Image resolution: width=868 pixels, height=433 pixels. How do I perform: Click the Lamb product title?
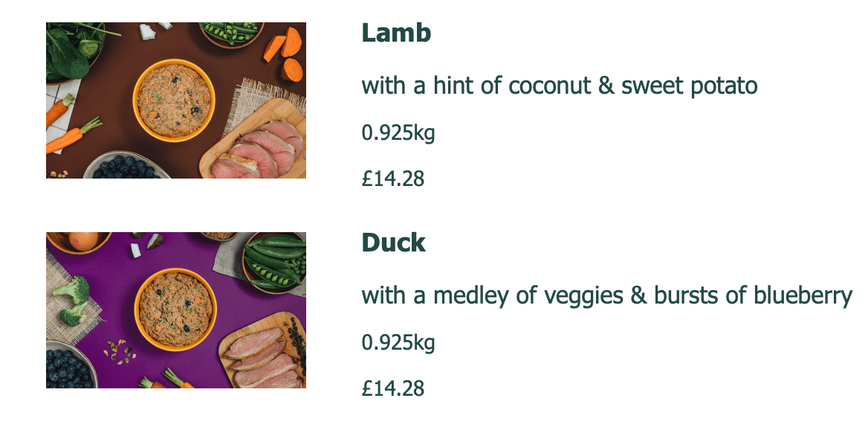pos(395,33)
